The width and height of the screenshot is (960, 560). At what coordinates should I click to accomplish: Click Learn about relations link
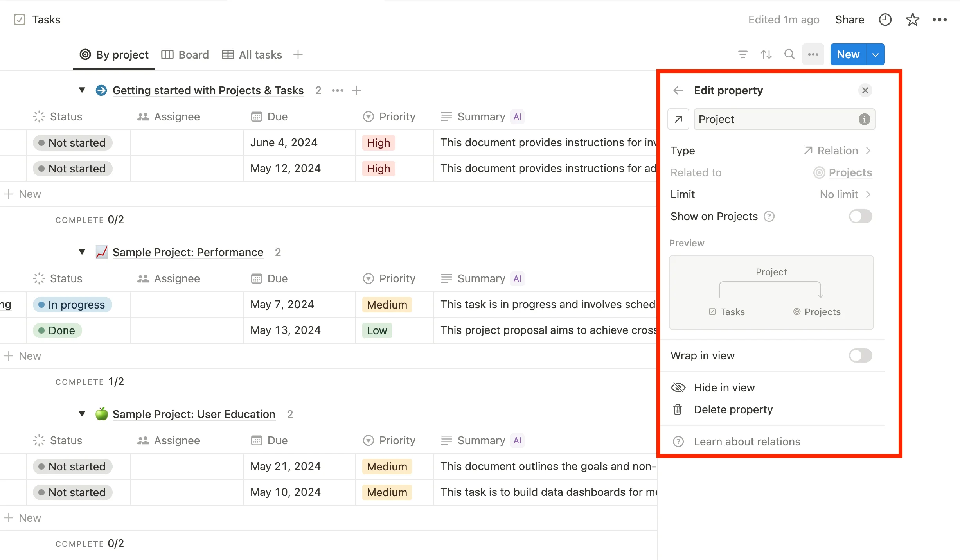[747, 442]
